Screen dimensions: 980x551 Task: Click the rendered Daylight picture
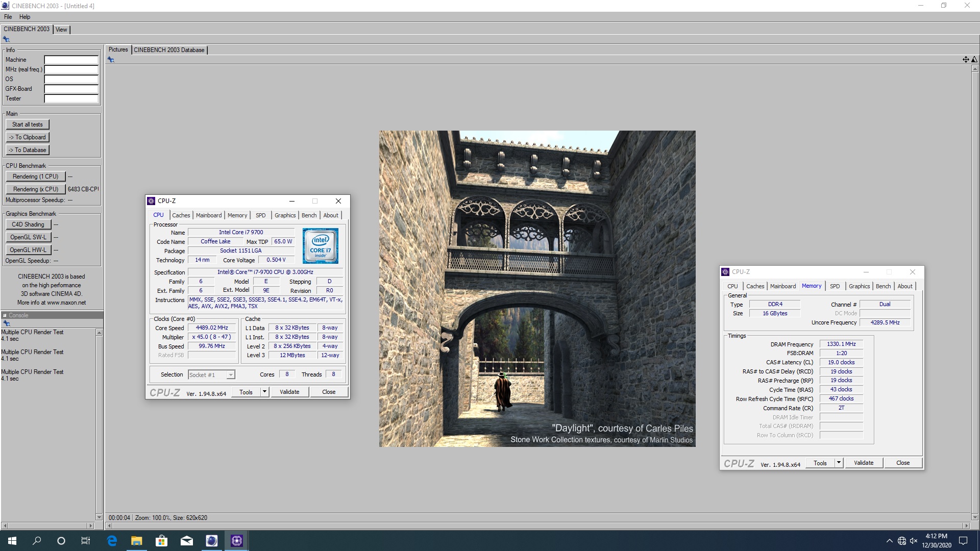point(537,289)
